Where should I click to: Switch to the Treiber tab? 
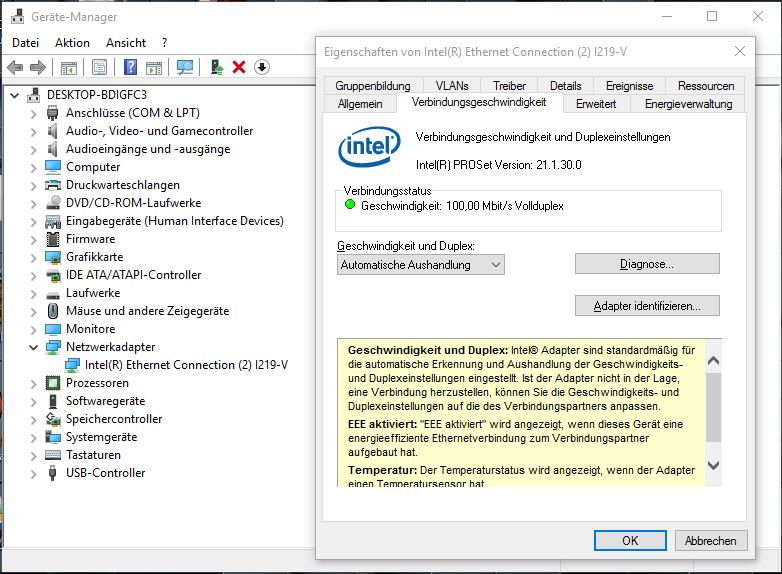pyautogui.click(x=509, y=86)
